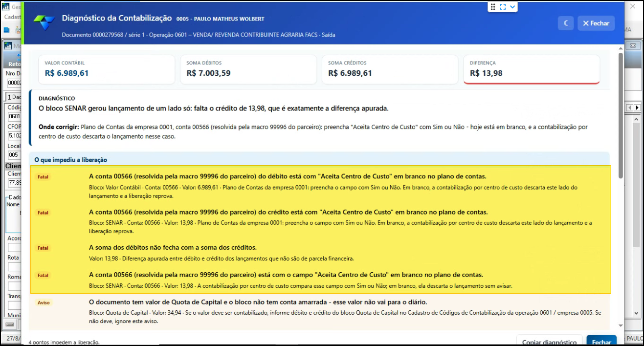Click the Diagnóstico da Contabilização title
Image resolution: width=644 pixels, height=346 pixels.
point(117,18)
